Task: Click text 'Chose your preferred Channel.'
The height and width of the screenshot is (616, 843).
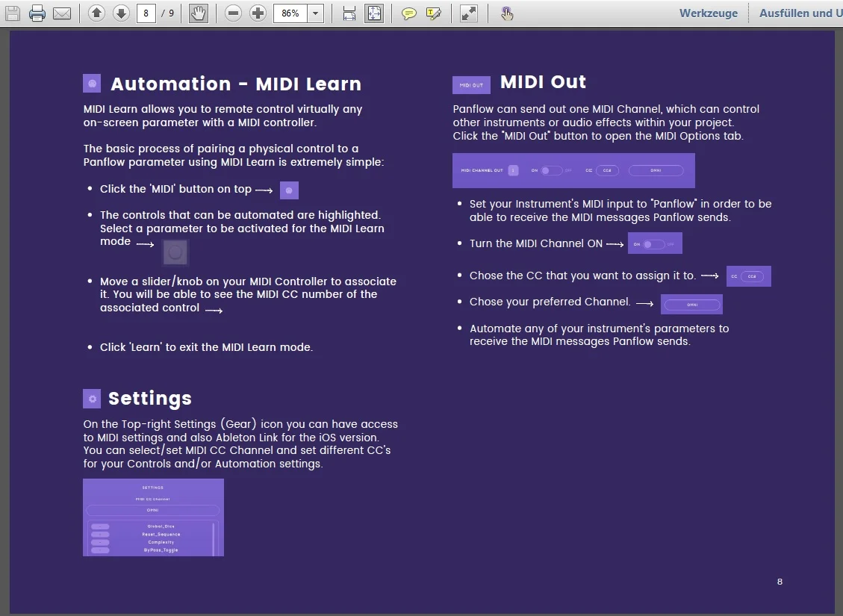Action: 550,302
